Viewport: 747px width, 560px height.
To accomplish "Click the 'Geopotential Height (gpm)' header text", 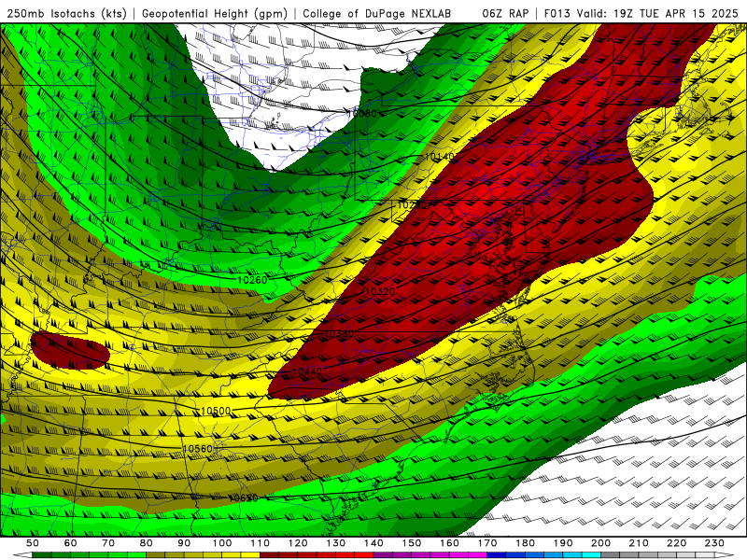I will click(215, 14).
